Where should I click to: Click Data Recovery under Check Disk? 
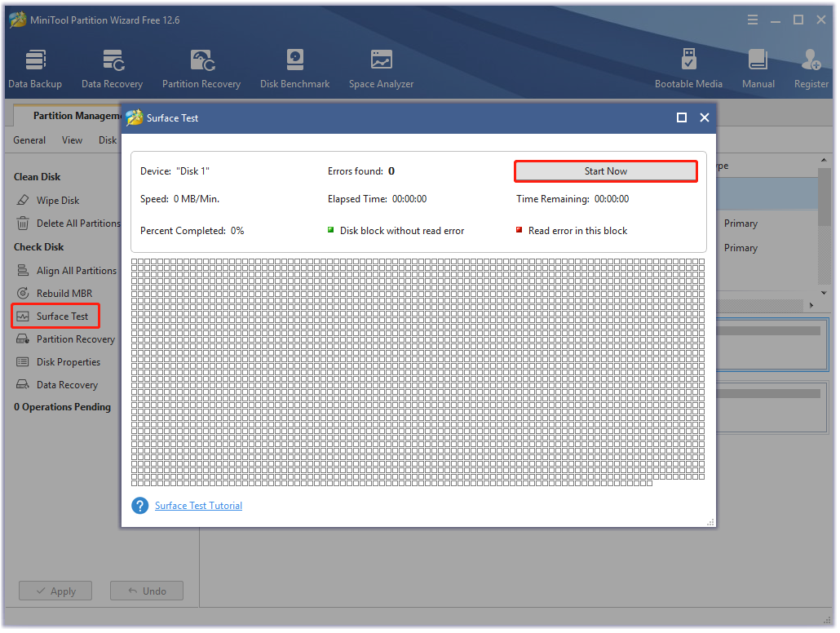pos(57,385)
